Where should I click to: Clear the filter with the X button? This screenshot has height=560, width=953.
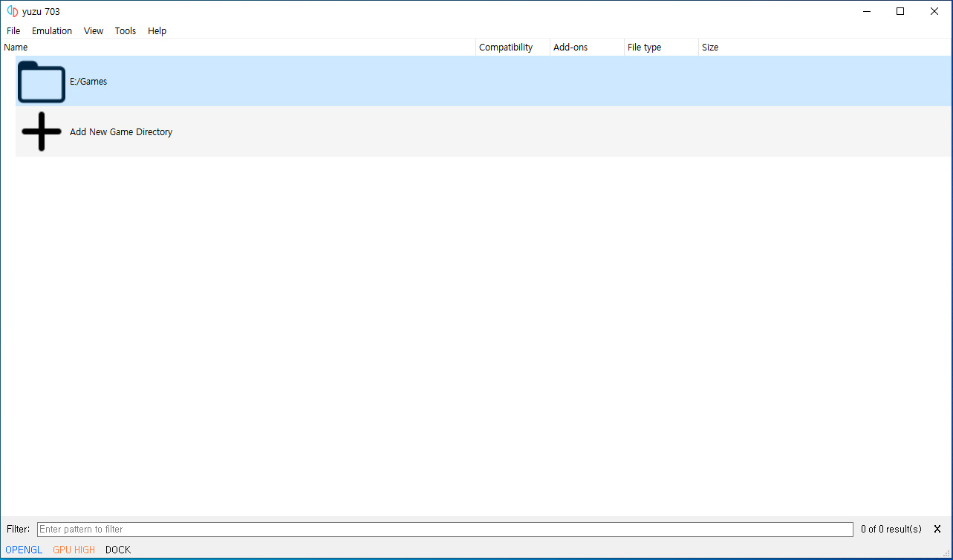tap(937, 530)
